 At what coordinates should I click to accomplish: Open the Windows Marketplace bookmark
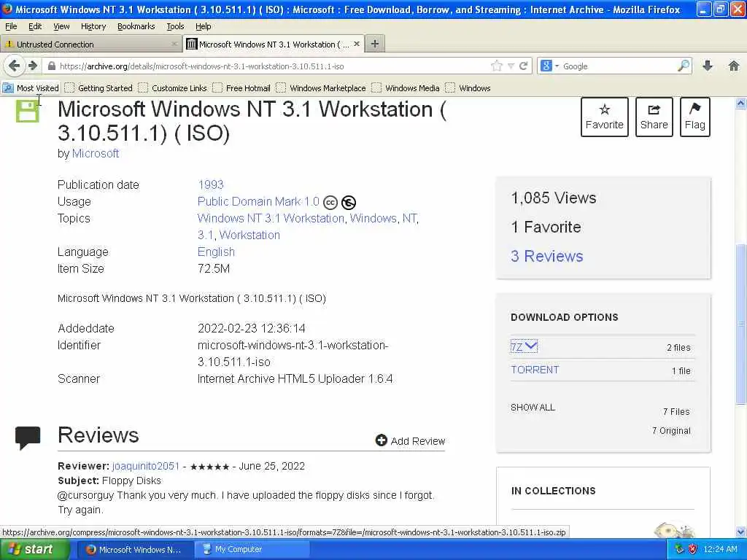[x=322, y=88]
